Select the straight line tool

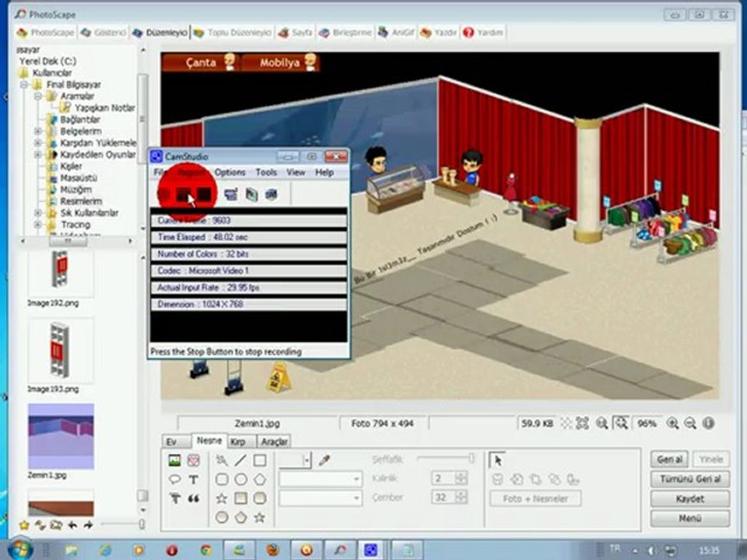coord(240,460)
